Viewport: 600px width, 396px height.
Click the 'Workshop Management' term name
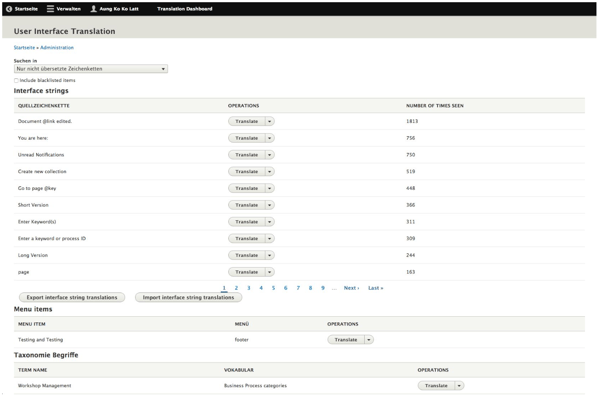44,386
